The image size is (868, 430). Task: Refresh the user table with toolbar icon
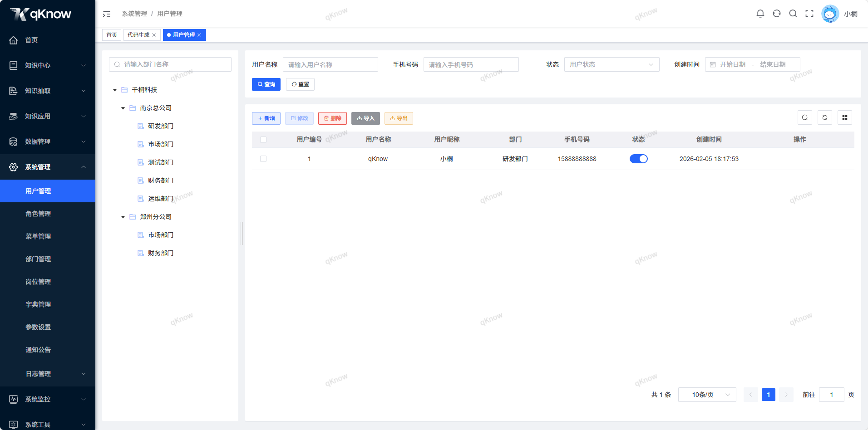click(x=825, y=117)
